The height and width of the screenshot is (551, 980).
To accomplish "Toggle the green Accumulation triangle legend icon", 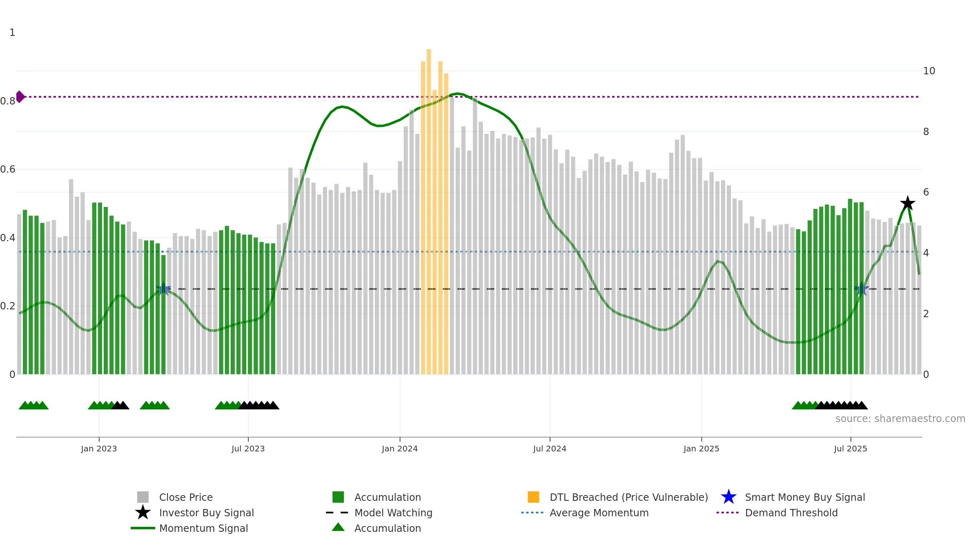I will [338, 527].
